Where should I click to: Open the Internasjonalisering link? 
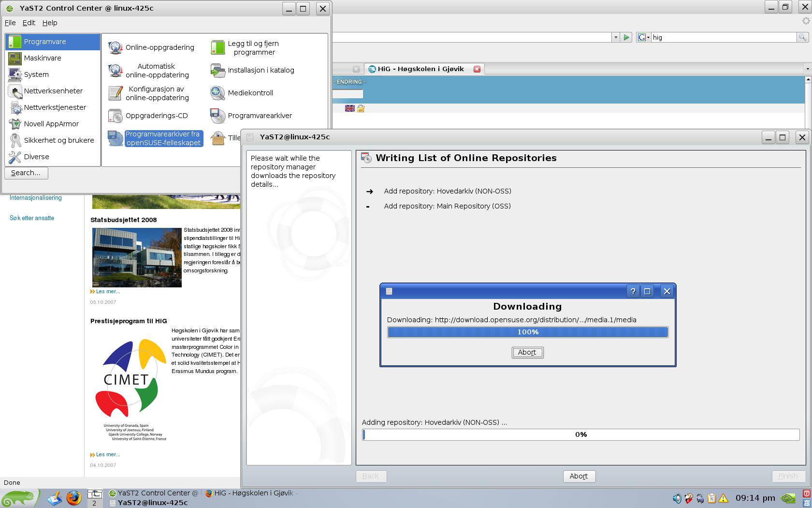(x=36, y=198)
